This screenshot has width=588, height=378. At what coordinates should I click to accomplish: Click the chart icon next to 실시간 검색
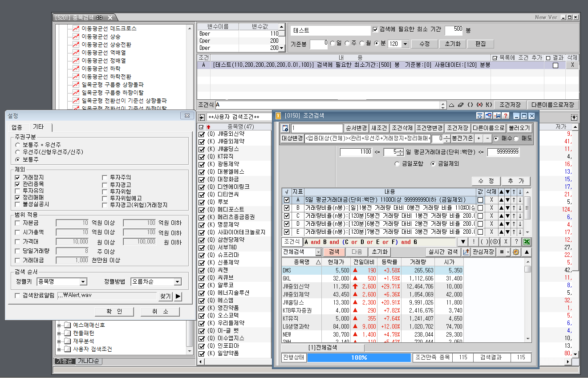pyautogui.click(x=466, y=252)
